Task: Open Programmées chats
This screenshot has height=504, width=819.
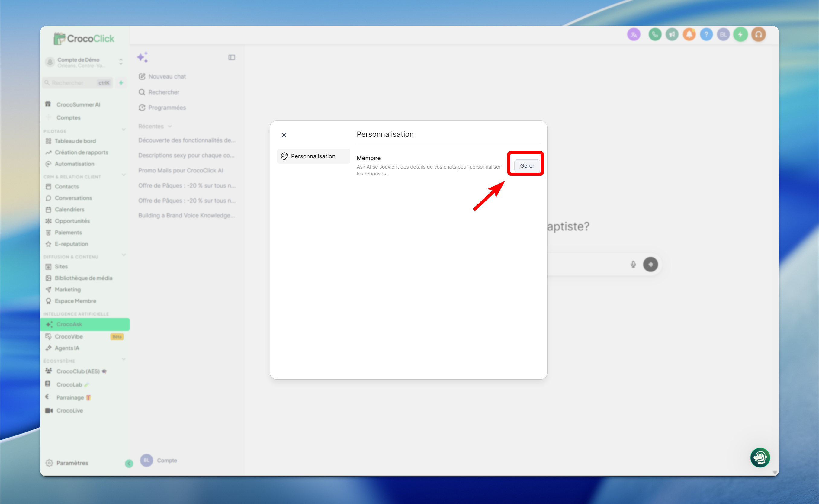Action: (162, 108)
